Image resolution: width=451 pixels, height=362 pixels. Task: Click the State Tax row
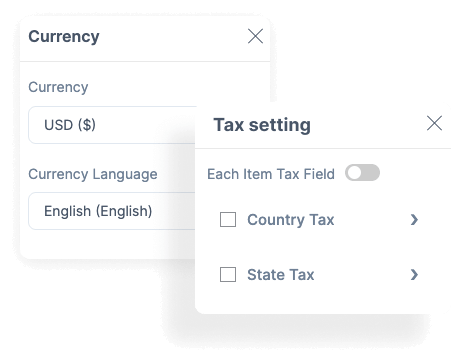tap(319, 275)
